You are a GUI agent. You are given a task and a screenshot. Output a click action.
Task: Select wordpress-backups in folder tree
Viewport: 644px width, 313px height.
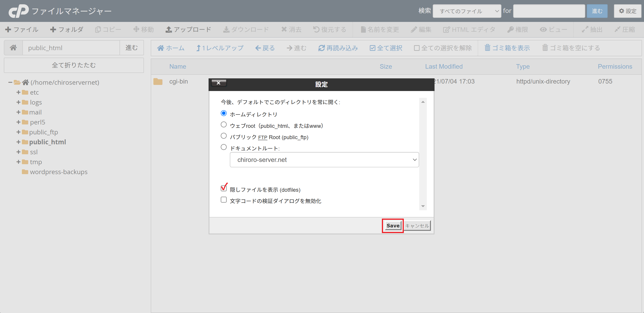click(59, 172)
